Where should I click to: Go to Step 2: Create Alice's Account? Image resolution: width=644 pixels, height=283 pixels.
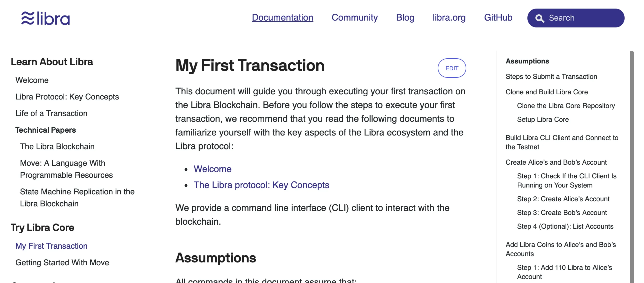point(563,199)
